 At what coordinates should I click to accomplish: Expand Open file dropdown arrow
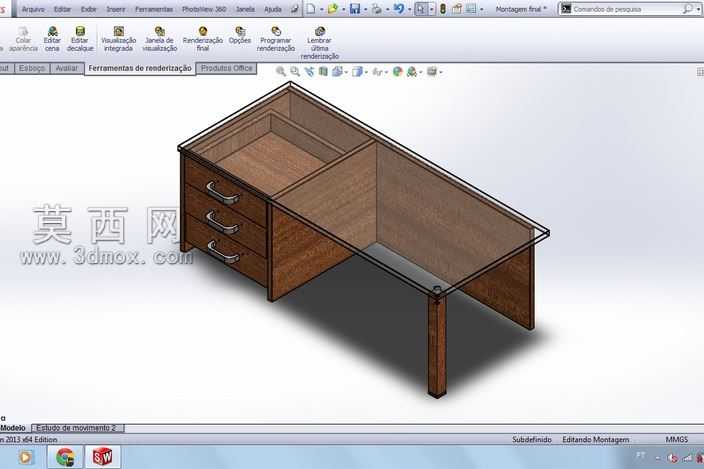click(343, 9)
